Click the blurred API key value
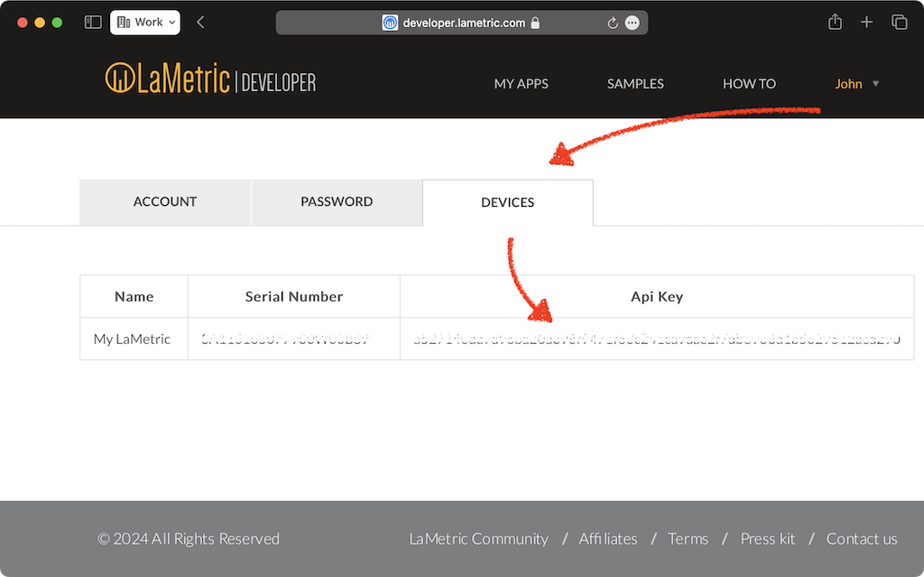Image resolution: width=924 pixels, height=577 pixels. pos(657,340)
